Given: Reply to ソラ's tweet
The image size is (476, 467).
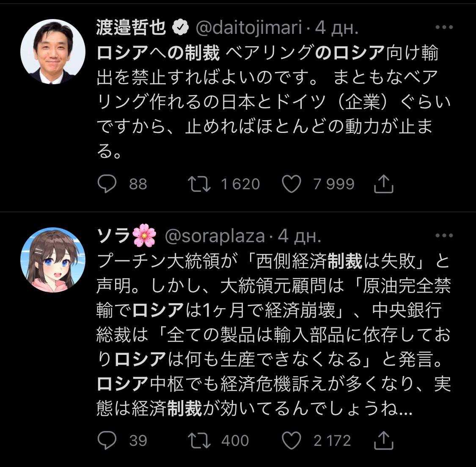Looking at the screenshot, I should 107,441.
